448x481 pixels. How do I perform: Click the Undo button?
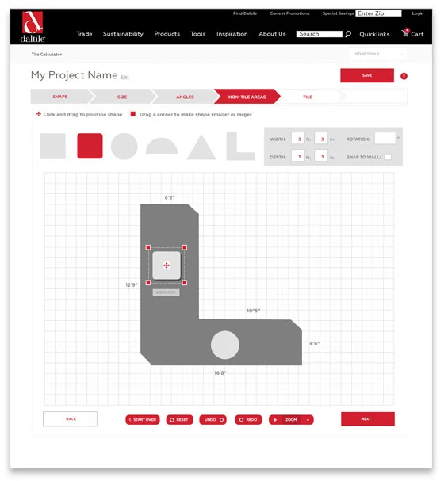coord(213,420)
